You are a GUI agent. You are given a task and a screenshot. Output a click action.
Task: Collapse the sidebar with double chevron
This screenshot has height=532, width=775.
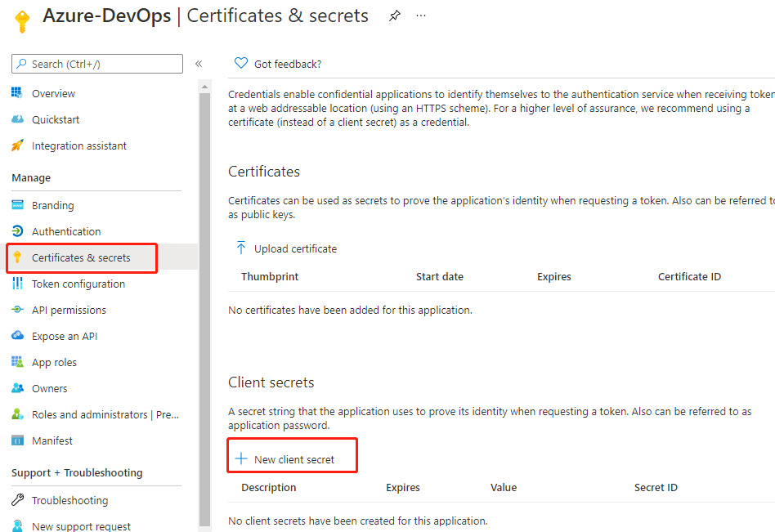[x=199, y=64]
